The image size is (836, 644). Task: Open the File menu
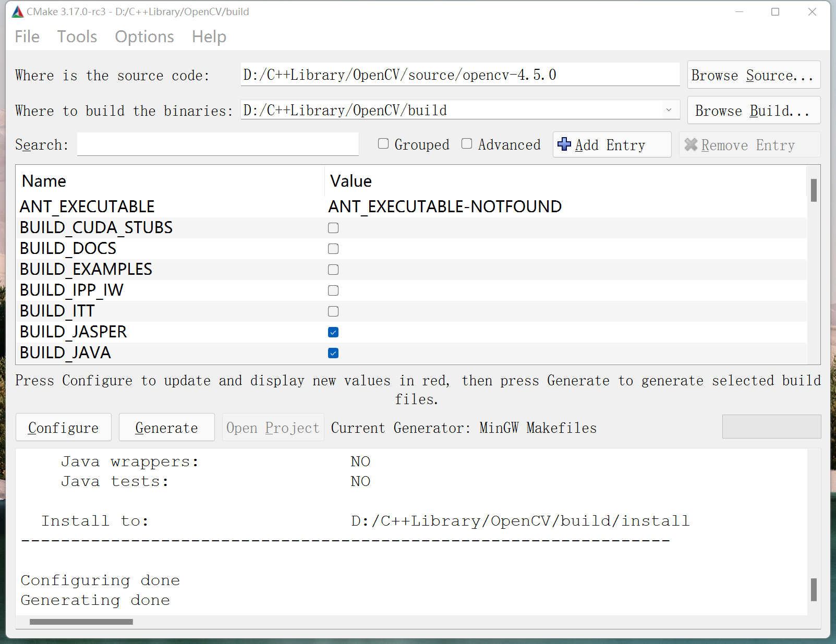(27, 37)
